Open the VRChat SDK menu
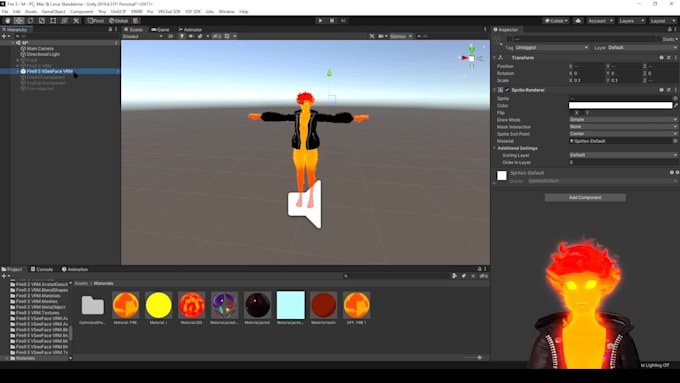 (x=169, y=12)
